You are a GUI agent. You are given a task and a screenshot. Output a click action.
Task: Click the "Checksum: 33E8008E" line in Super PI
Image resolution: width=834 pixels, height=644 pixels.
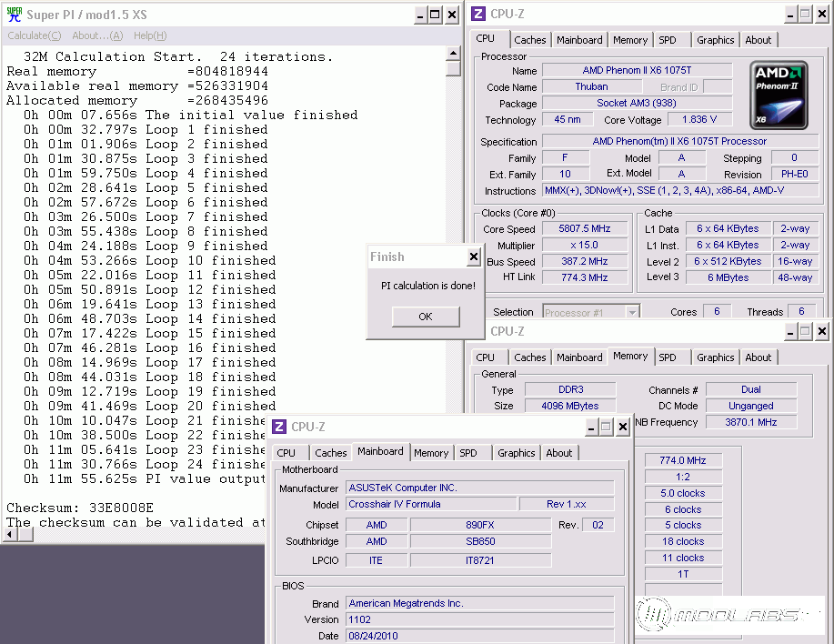pos(80,508)
